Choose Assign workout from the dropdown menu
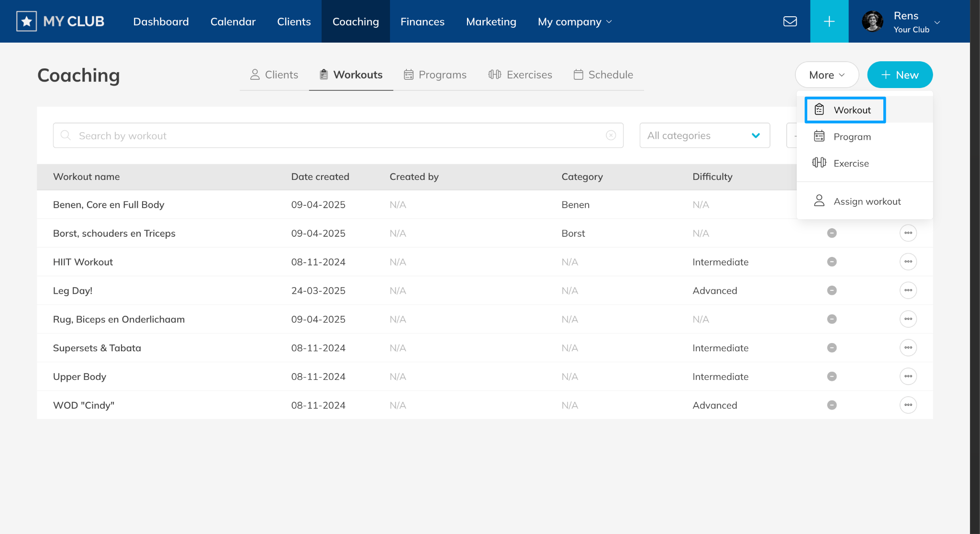Screen dimensions: 980x534 pyautogui.click(x=867, y=201)
